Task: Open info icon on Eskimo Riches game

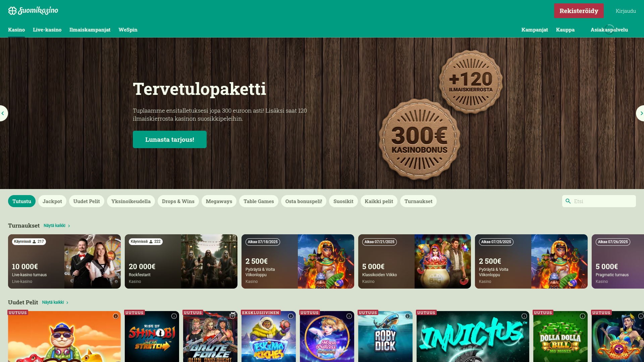Action: point(291,316)
